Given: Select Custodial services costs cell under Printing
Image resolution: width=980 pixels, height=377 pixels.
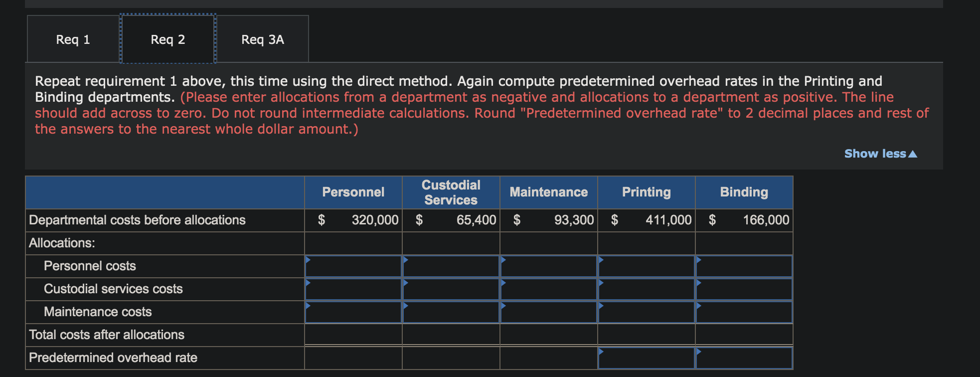Looking at the screenshot, I should (x=647, y=289).
